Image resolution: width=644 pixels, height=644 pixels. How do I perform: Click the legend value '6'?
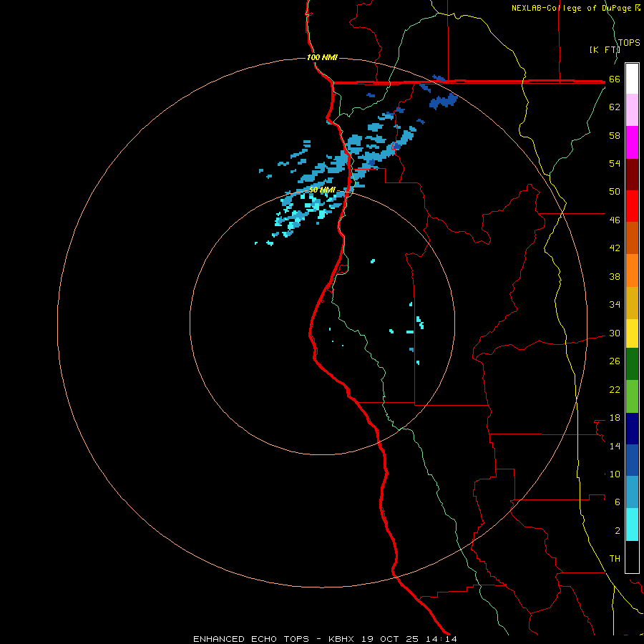click(618, 502)
